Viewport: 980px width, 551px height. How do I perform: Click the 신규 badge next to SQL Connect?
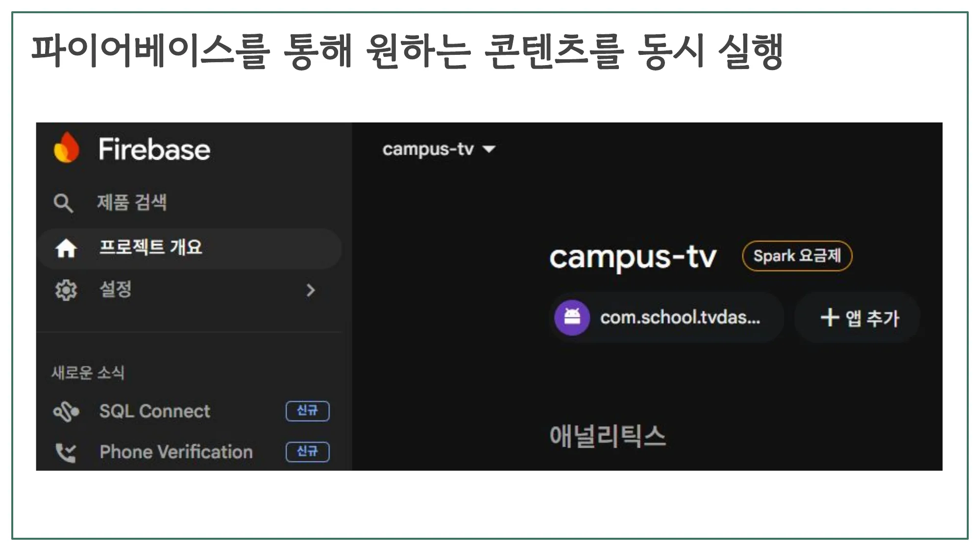308,411
